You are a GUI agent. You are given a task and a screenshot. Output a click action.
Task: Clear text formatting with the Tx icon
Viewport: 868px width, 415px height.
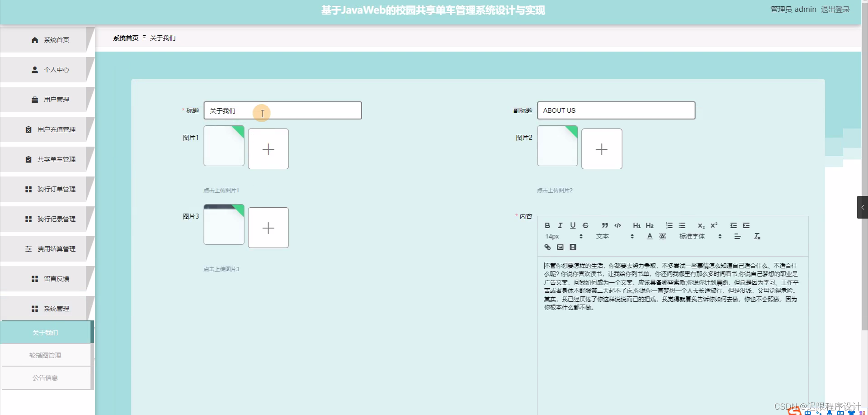pyautogui.click(x=757, y=236)
